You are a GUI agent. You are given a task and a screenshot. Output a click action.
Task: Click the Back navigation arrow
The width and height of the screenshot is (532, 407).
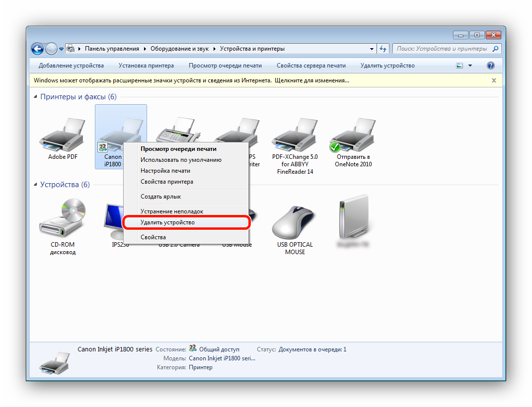(37, 49)
